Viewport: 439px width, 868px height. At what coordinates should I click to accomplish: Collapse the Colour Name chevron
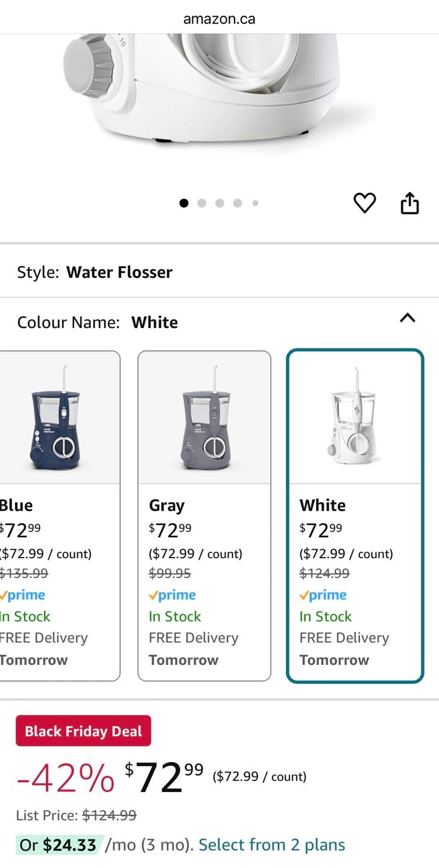coord(408,318)
